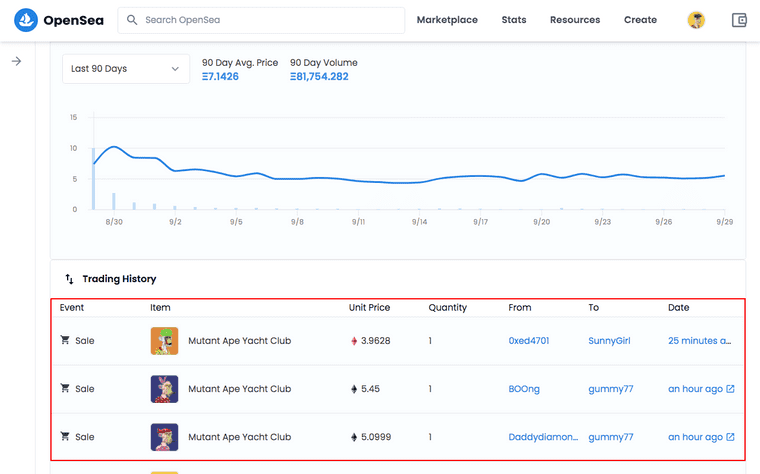Open seller profile BOOng
Image resolution: width=760 pixels, height=474 pixels.
click(524, 389)
